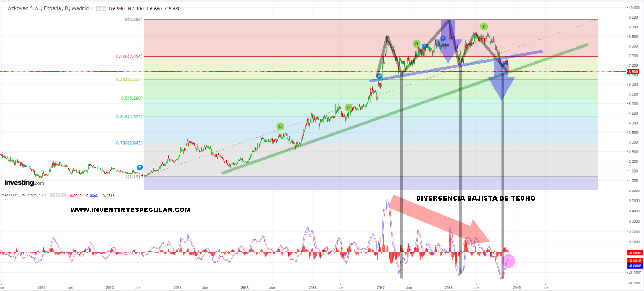The width and height of the screenshot is (644, 291).
Task: Remove MACD indicator with X icon
Action: pos(63,195)
